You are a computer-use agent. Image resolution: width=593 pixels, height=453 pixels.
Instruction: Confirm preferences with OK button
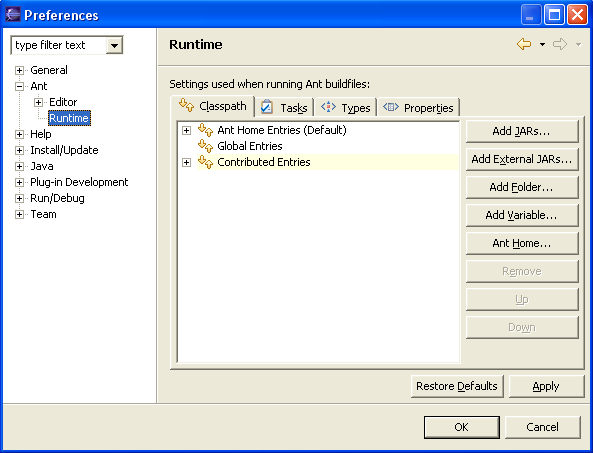pos(461,427)
